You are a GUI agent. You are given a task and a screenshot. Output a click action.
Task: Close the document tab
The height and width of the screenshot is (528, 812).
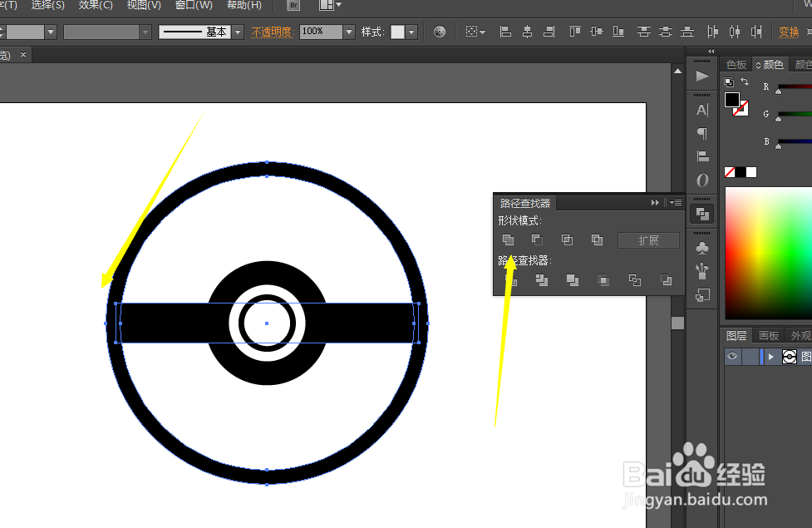point(23,54)
